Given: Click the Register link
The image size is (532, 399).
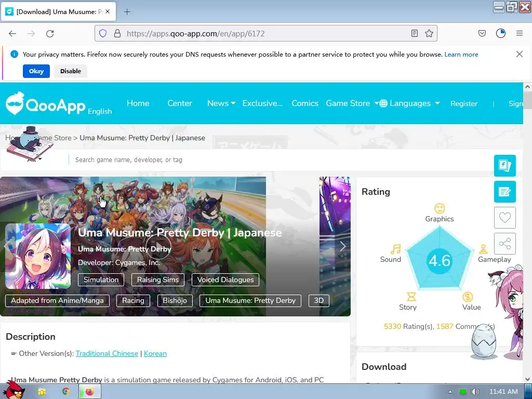Looking at the screenshot, I should 463,103.
